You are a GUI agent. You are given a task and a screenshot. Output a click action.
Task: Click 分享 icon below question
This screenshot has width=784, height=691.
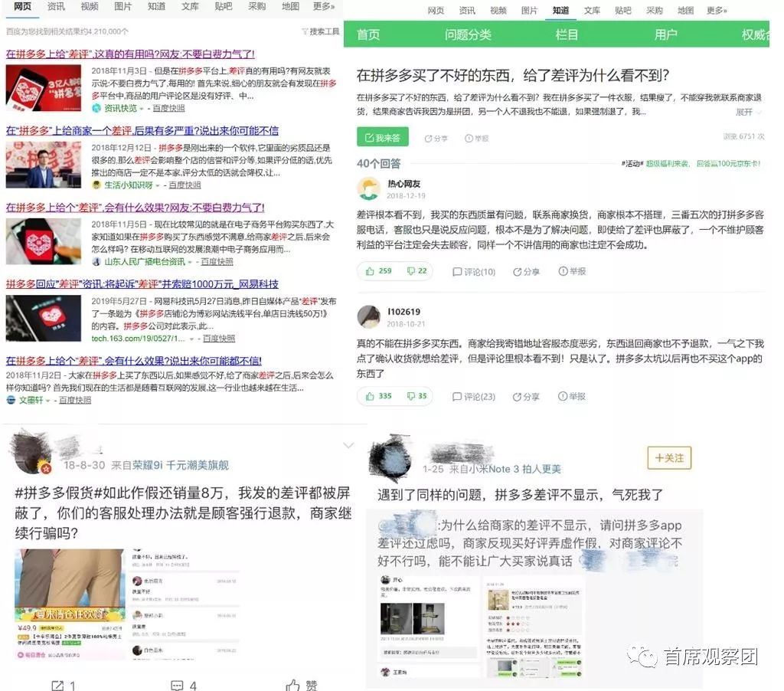coord(436,139)
